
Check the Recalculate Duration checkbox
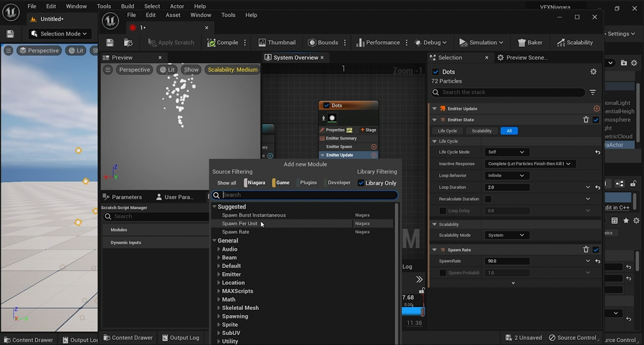pos(488,199)
